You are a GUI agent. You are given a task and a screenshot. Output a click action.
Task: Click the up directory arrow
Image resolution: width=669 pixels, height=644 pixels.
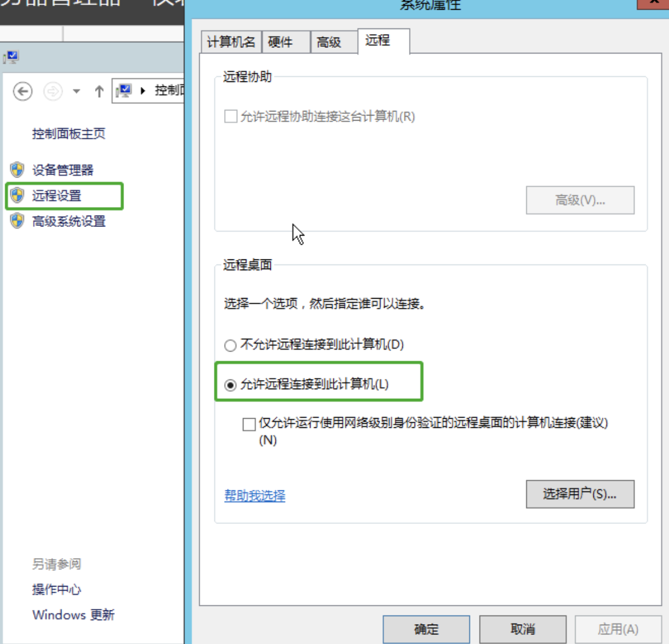pos(99,91)
